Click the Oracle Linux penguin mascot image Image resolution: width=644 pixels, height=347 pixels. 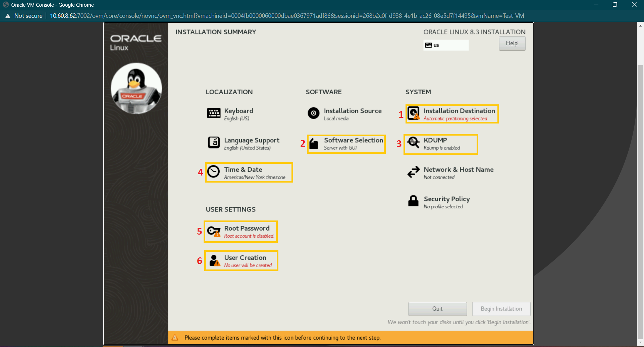tap(136, 88)
